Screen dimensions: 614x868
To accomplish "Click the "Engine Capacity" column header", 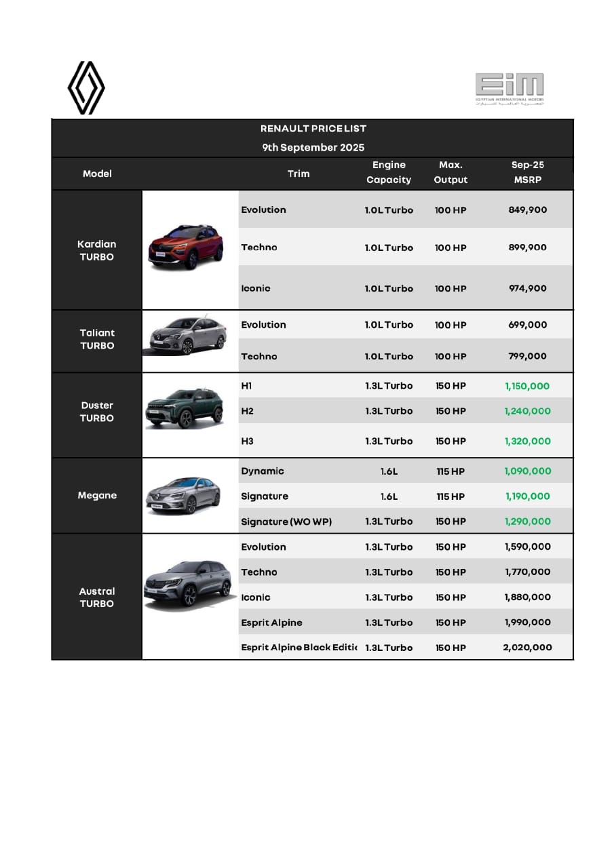I will point(389,172).
